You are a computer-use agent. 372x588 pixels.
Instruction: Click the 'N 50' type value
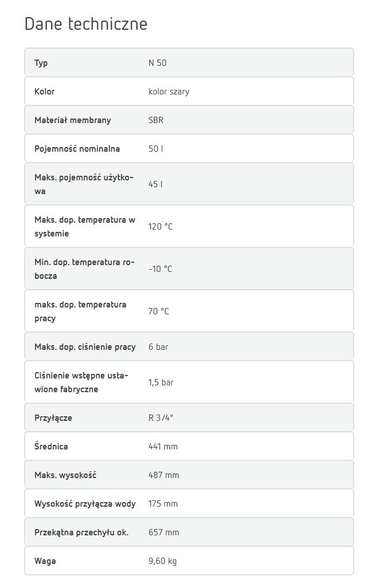[x=157, y=62]
